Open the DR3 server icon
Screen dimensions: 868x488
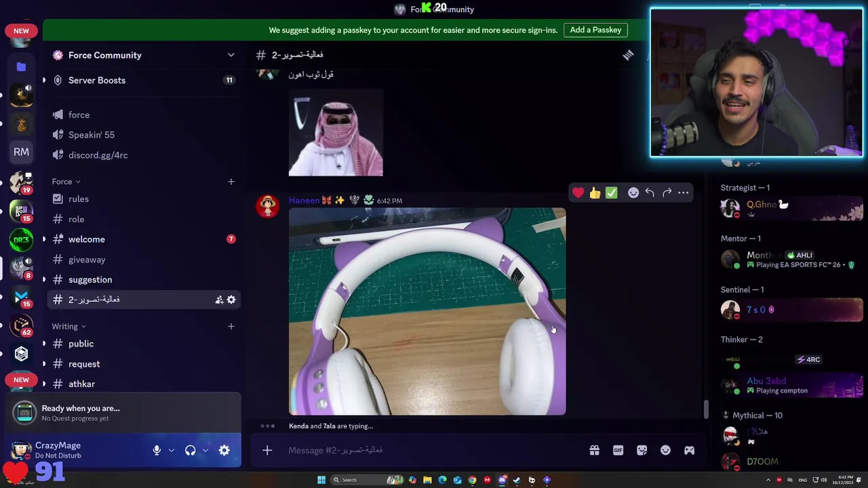[21, 240]
